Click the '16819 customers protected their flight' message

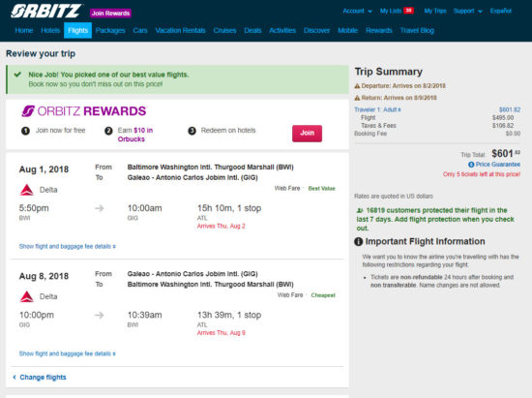pos(435,219)
